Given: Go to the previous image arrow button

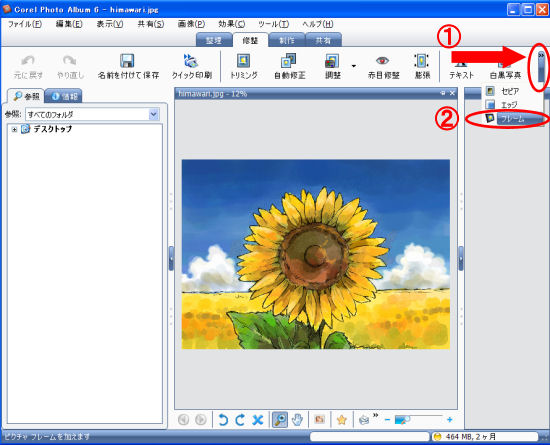Looking at the screenshot, I should (183, 419).
